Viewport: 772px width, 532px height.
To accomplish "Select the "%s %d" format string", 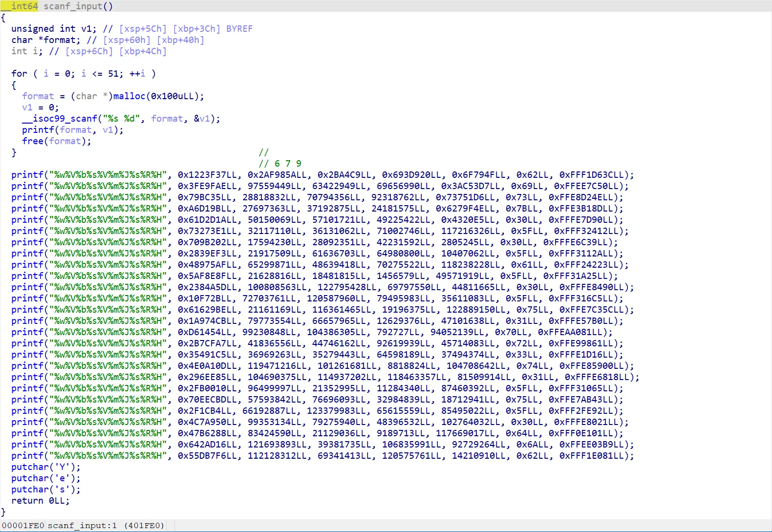I will [x=121, y=119].
